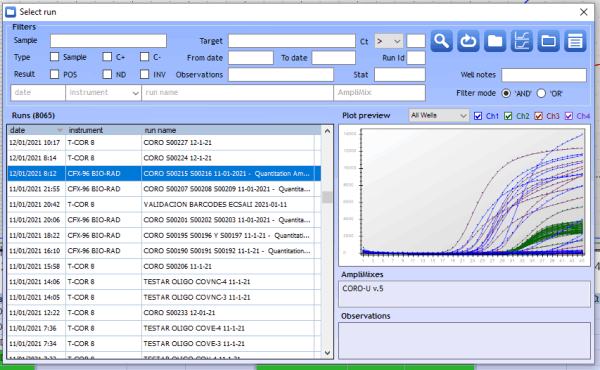Sort by the instrument column header
600x370 pixels.
(x=103, y=130)
